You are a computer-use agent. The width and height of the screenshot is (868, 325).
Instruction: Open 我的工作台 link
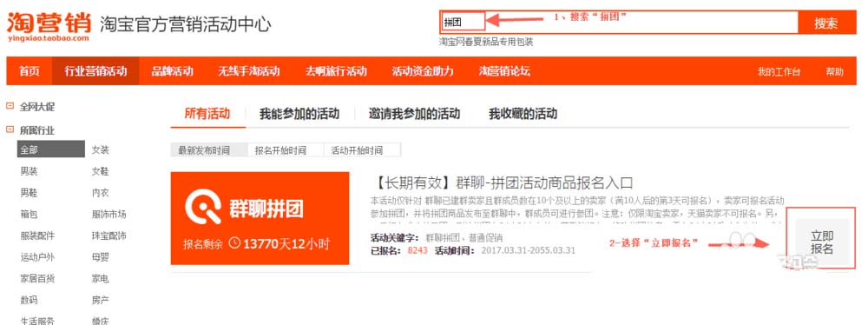tap(779, 71)
